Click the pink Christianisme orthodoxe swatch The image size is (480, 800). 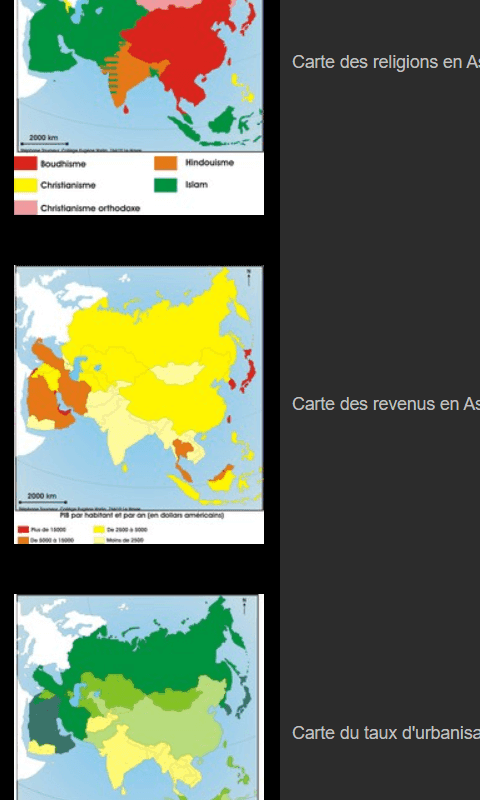26,208
